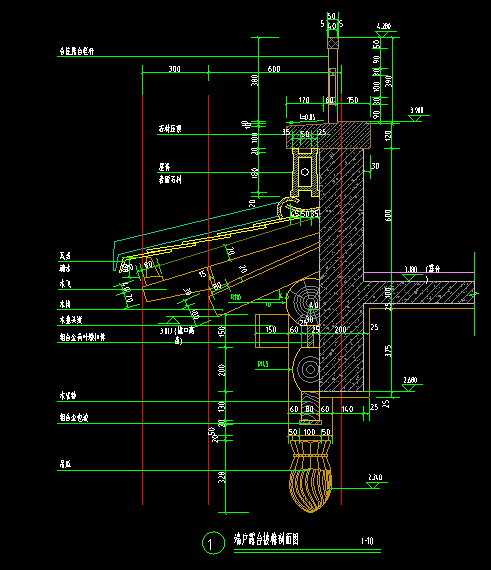
Task: Select the green R145 radius label
Action: (x=263, y=364)
